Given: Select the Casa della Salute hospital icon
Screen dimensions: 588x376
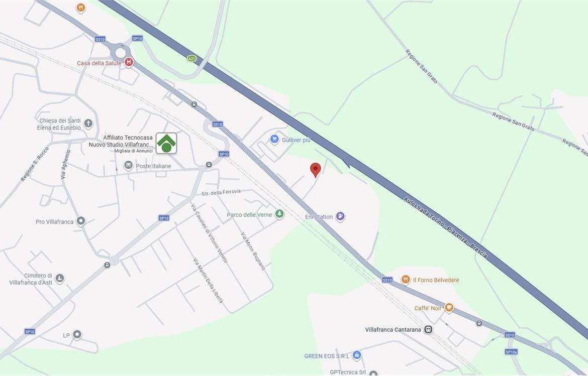Looking at the screenshot, I should click(x=129, y=62).
